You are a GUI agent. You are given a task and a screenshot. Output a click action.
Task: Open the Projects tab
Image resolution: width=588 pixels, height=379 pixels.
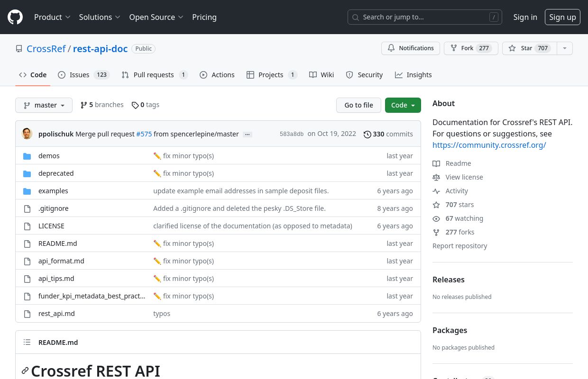272,75
